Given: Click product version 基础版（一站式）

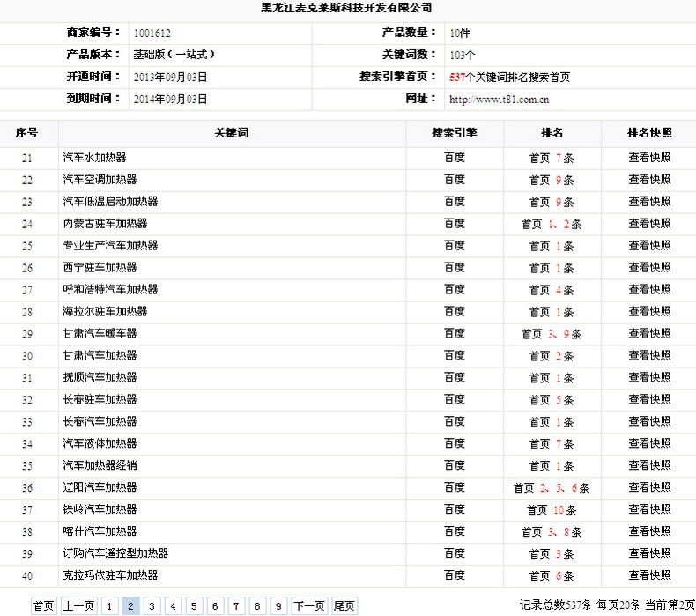Looking at the screenshot, I should coord(174,55).
